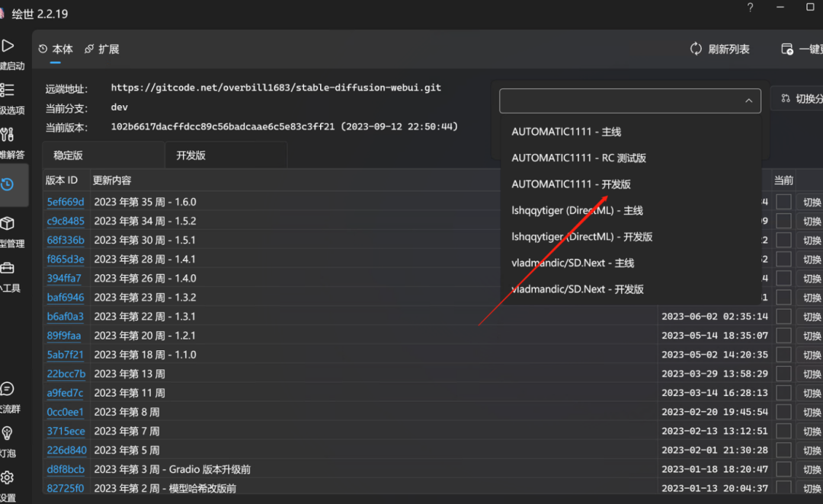Open the community chat bubble icon
This screenshot has height=504, width=823.
[8, 388]
